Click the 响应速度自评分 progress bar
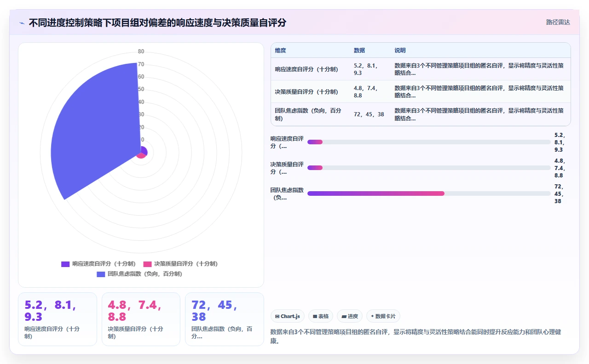Screen dimensions: 589x364 [429, 142]
